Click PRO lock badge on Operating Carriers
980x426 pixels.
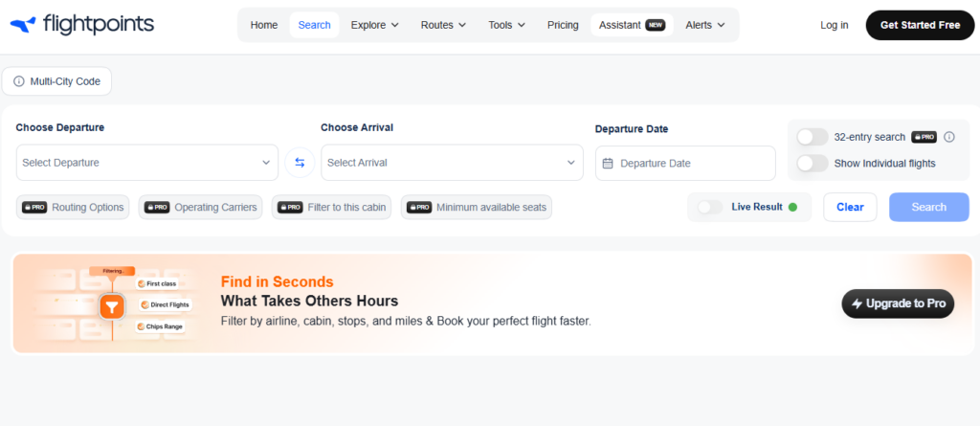point(157,207)
